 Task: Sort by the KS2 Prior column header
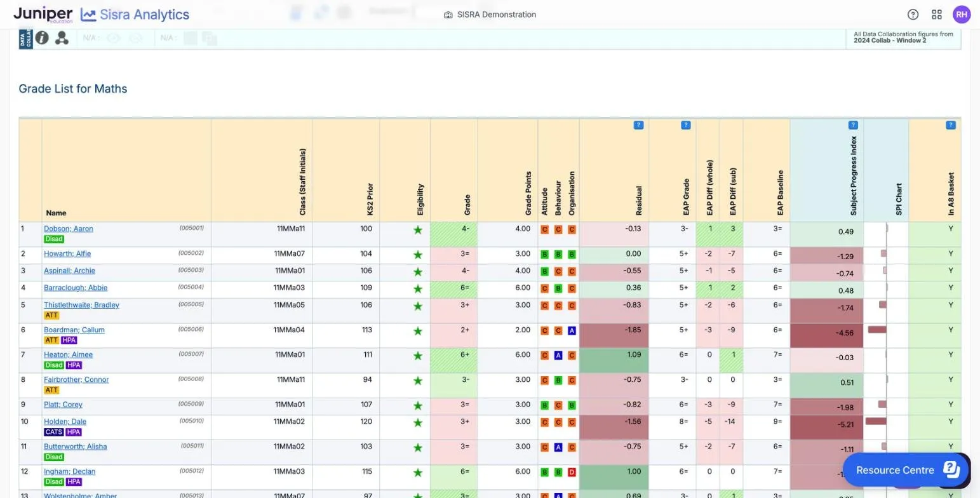[x=370, y=199]
